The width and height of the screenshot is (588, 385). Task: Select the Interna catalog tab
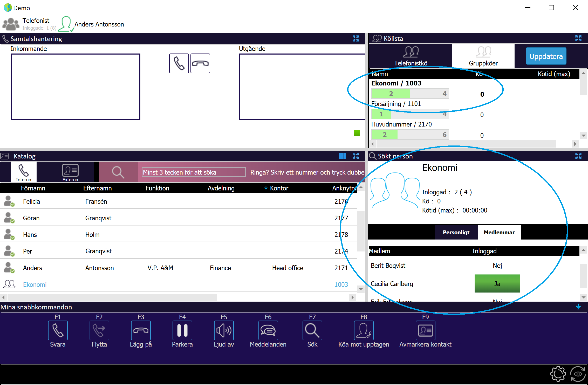24,172
